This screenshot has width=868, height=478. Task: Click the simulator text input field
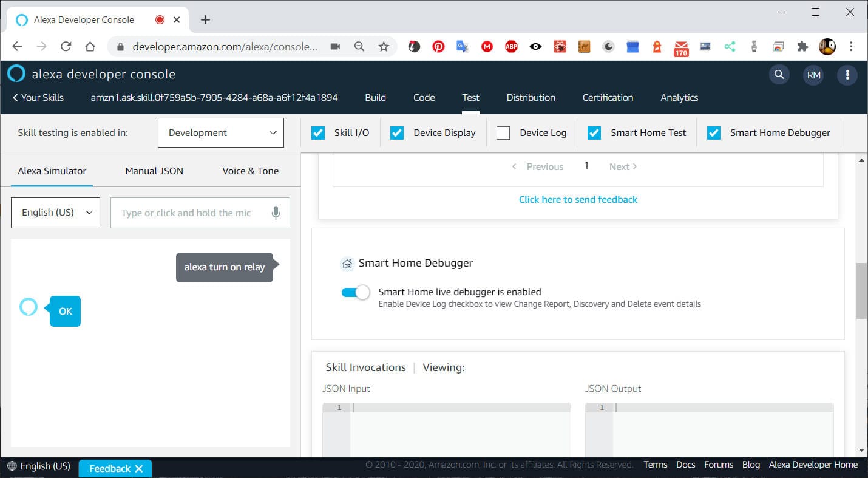pyautogui.click(x=188, y=213)
